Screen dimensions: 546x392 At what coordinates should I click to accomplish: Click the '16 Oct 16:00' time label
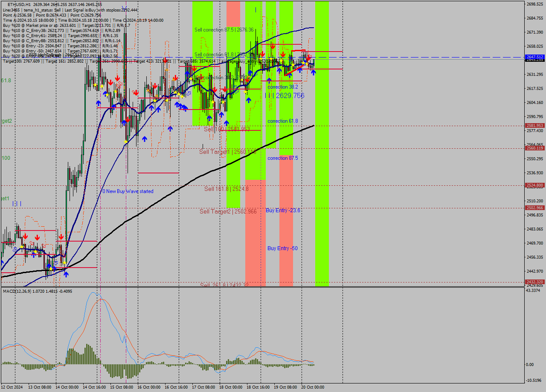tap(176, 387)
